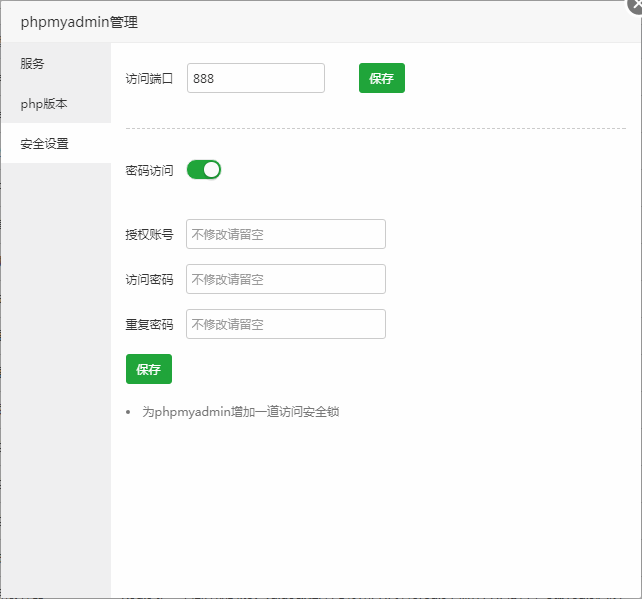Screen dimensions: 642x599
Task: Save the port using the top 保存 button
Action: click(x=381, y=78)
